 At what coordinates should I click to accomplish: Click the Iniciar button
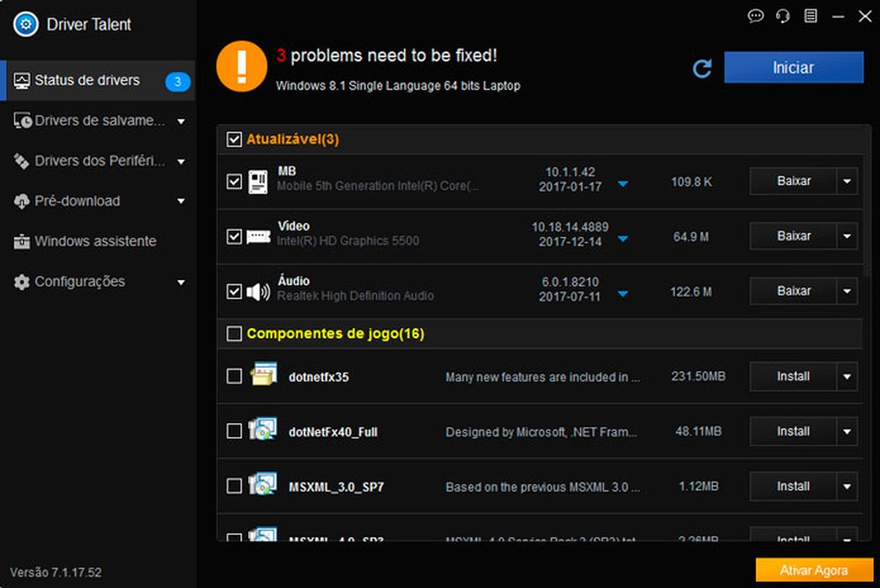pyautogui.click(x=793, y=67)
